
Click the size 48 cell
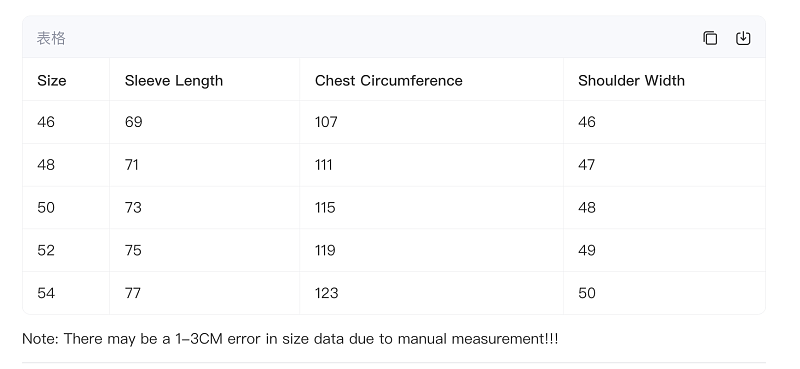click(66, 165)
